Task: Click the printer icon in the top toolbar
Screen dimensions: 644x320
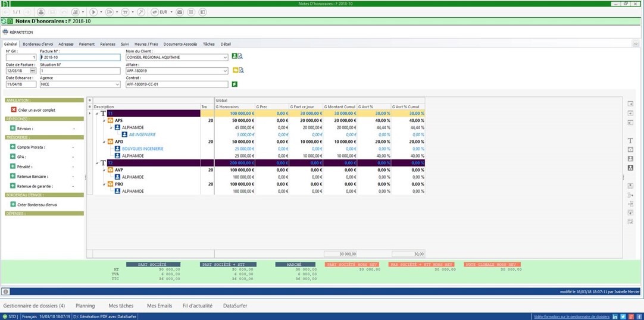Action: (x=40, y=12)
